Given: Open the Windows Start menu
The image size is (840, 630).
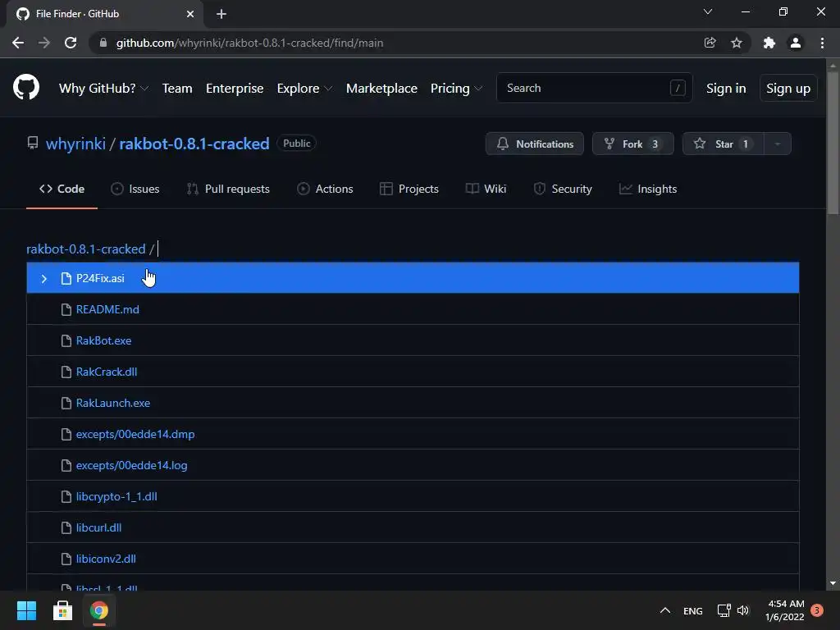Looking at the screenshot, I should pyautogui.click(x=26, y=610).
